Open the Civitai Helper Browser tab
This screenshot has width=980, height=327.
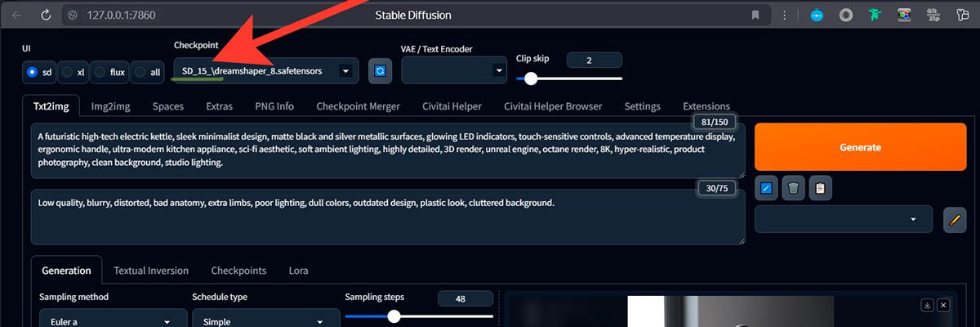click(553, 106)
